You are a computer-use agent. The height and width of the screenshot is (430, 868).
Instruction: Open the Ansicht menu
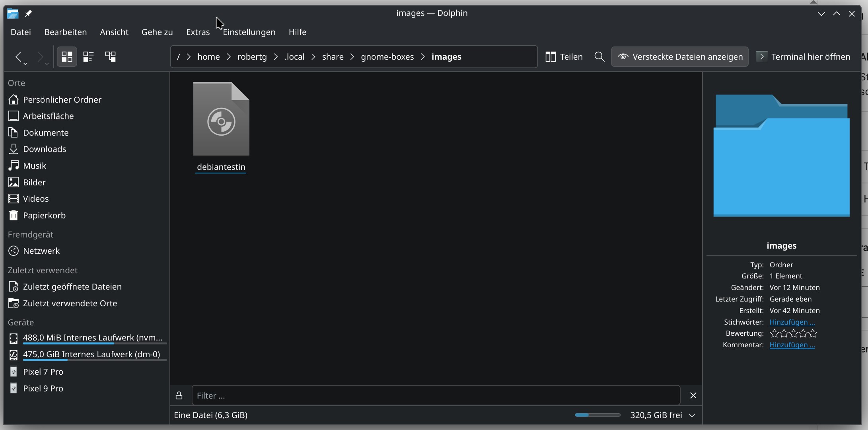tap(114, 32)
